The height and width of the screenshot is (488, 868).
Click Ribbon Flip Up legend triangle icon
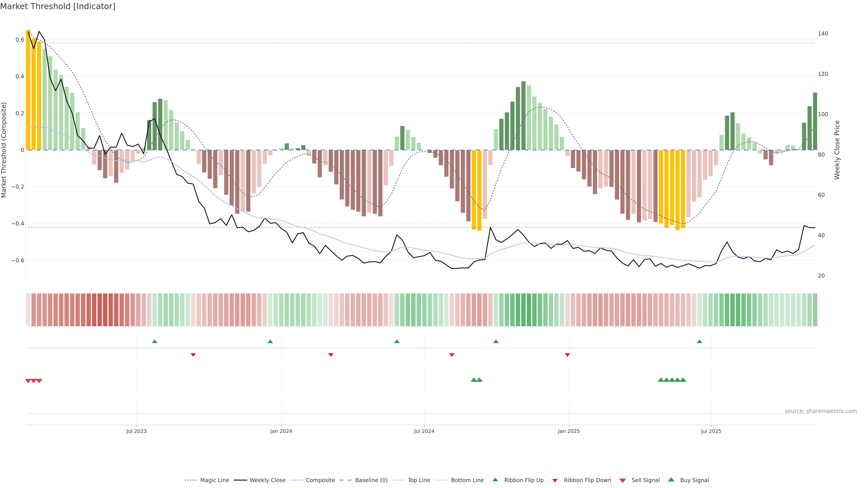point(495,480)
